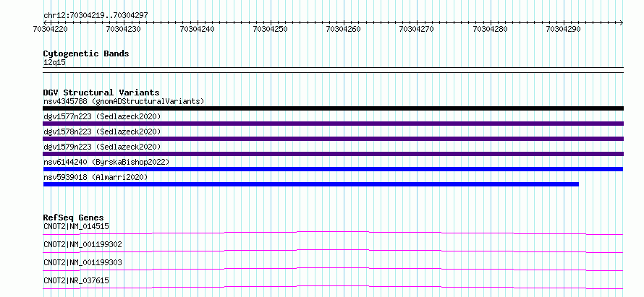The image size is (644, 297).
Task: Select the nsv5939018 Almarri2020 label
Action: tap(96, 177)
